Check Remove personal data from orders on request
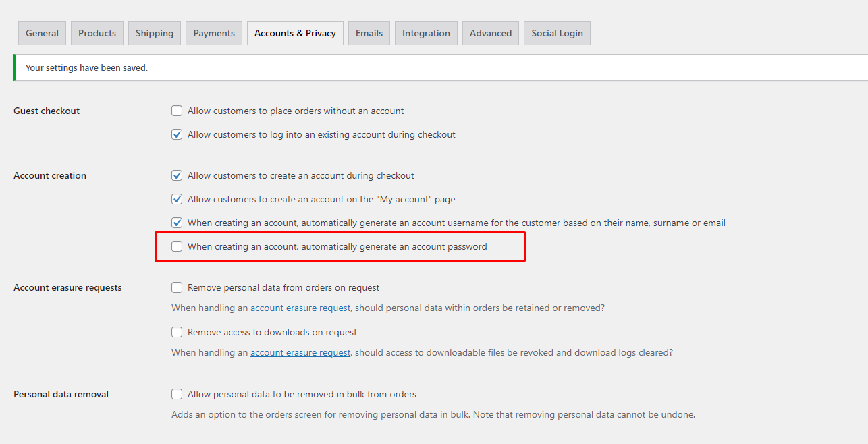This screenshot has height=444, width=868. [177, 287]
